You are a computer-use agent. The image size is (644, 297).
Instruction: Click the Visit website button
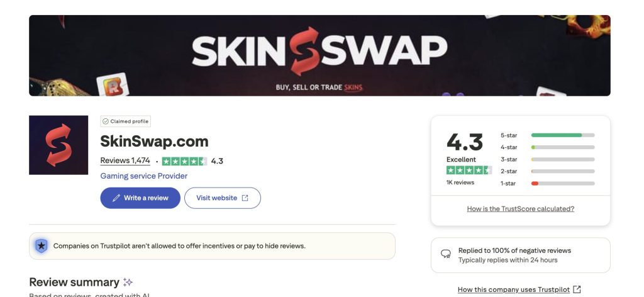[222, 198]
